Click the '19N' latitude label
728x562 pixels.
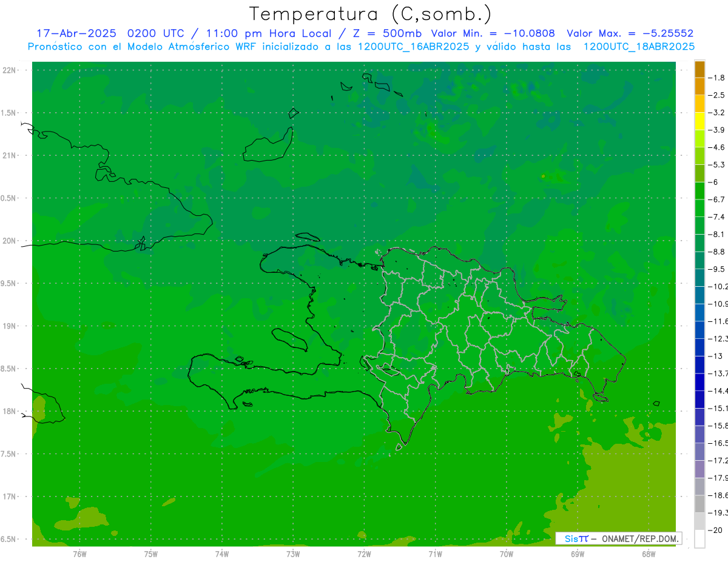[10, 326]
